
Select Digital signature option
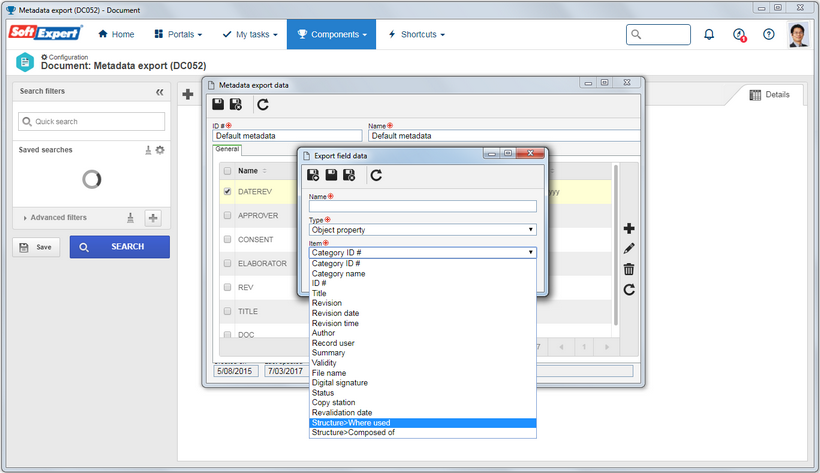point(423,382)
